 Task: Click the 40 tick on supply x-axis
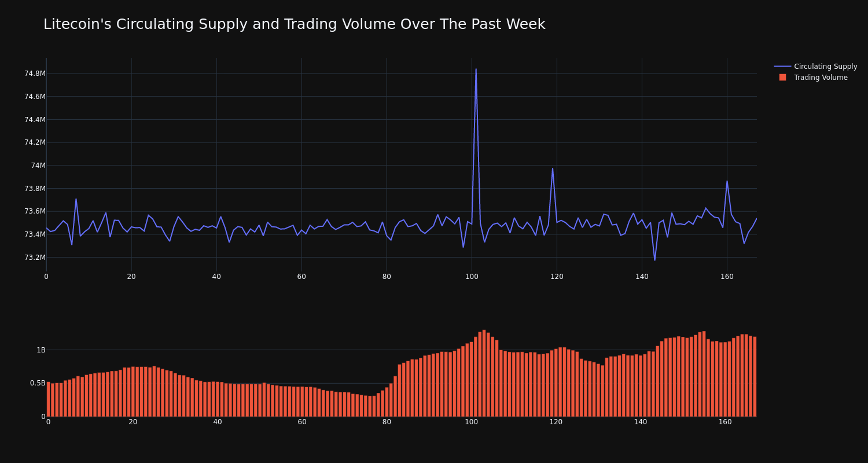coord(216,277)
